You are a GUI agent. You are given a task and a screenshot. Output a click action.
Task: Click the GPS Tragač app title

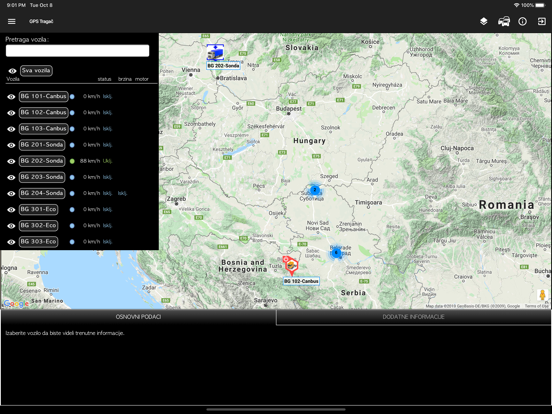pos(41,21)
